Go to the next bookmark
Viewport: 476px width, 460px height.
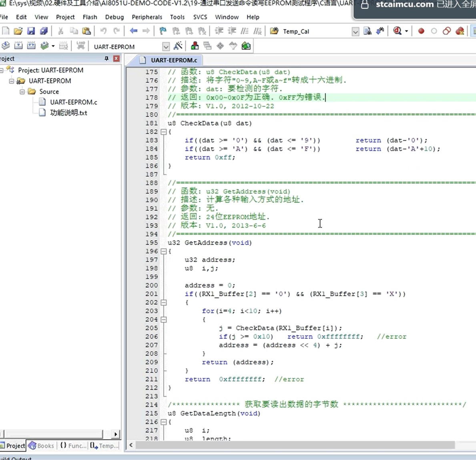(189, 31)
